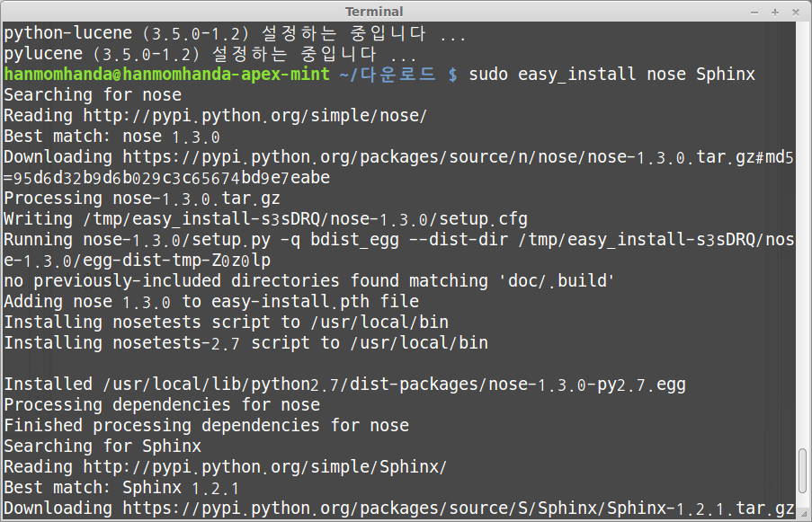Screen dimensions: 812x522
Task: Open the pypi simple/nose/ URL
Action: coord(254,115)
